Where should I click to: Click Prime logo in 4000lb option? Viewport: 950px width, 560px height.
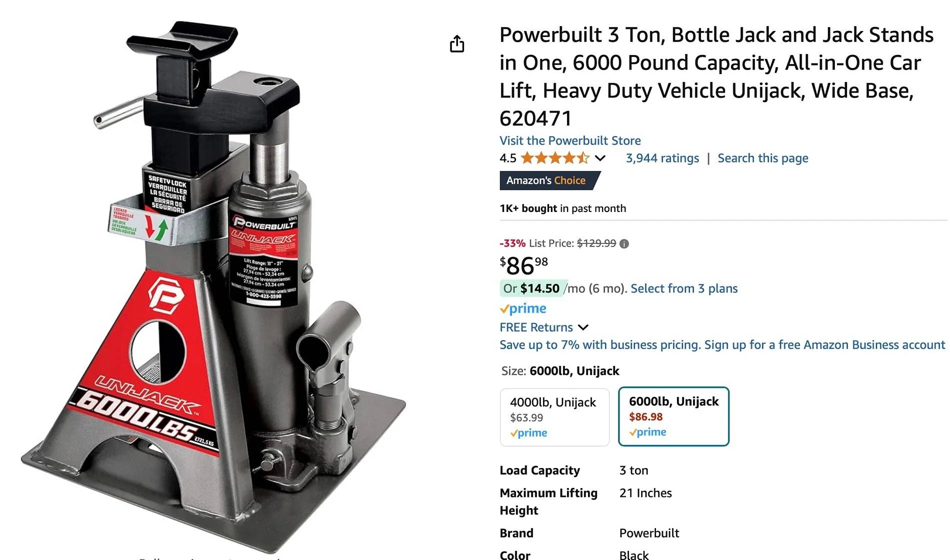pos(528,433)
